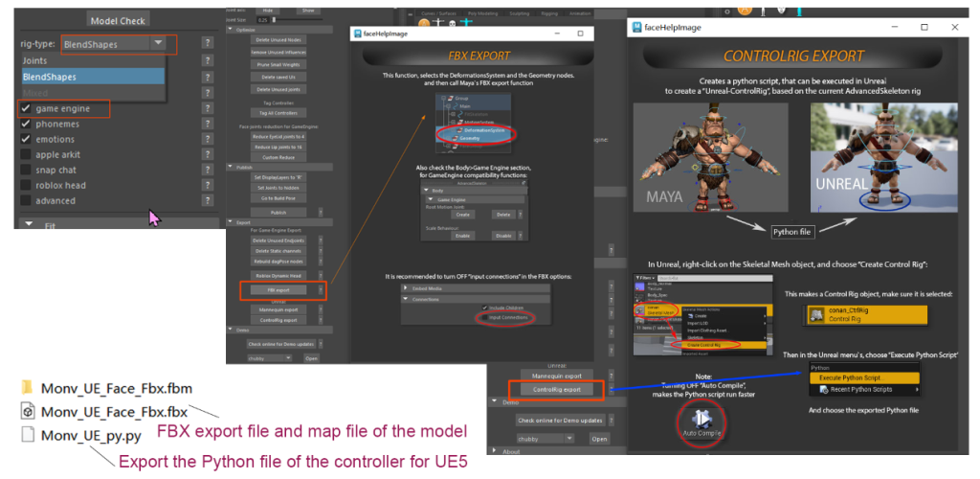Open help beside game engine checkbox

pyautogui.click(x=208, y=109)
